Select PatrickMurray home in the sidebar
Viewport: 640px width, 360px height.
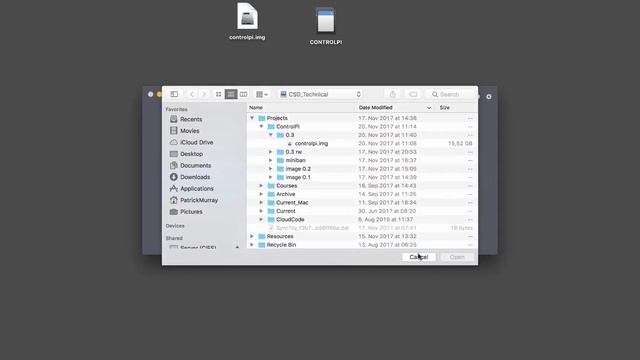pyautogui.click(x=199, y=200)
